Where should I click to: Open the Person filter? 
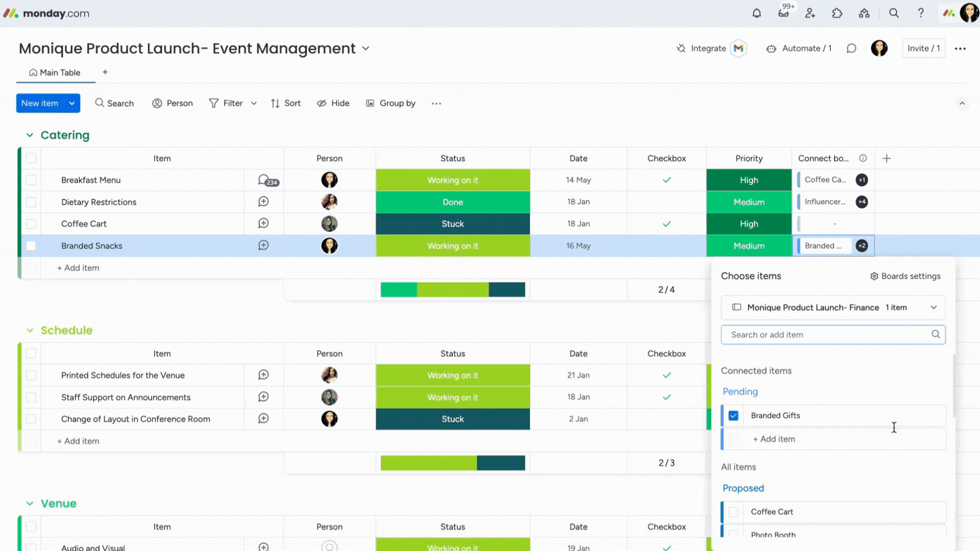point(173,104)
